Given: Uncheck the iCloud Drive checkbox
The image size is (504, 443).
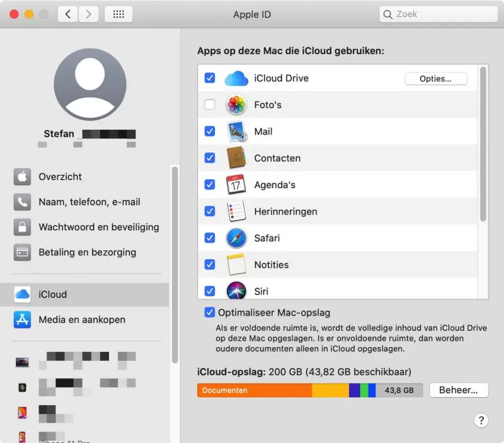Looking at the screenshot, I should (x=209, y=78).
